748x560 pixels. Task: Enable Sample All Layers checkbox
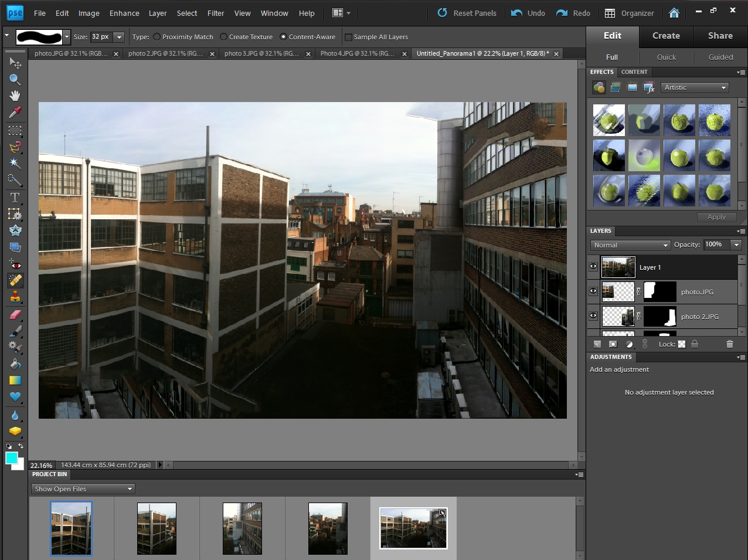point(348,37)
